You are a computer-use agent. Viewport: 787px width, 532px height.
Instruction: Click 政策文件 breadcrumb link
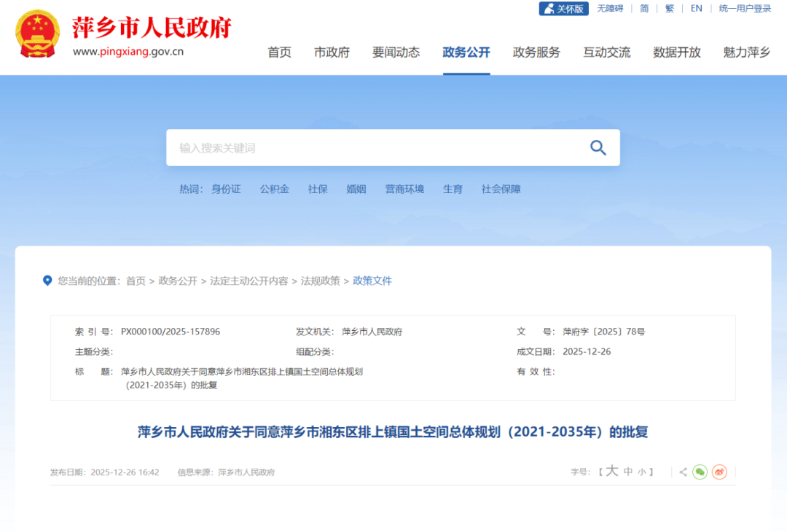pyautogui.click(x=372, y=281)
